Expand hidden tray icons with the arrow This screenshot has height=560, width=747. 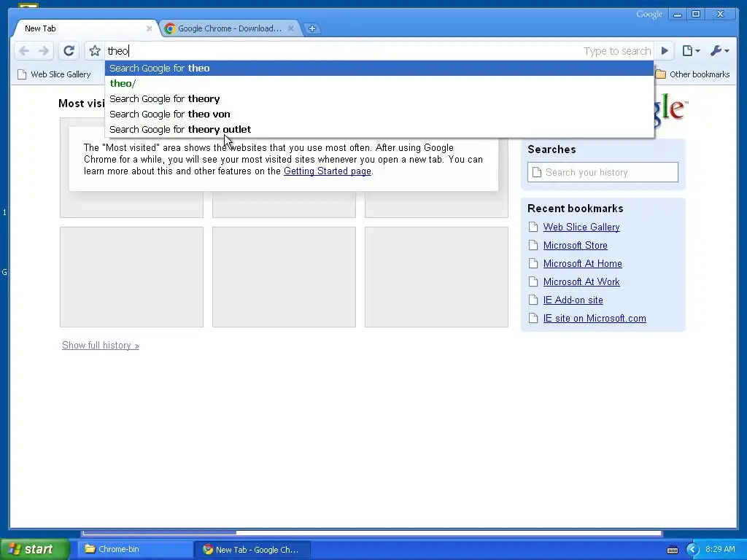tap(692, 550)
